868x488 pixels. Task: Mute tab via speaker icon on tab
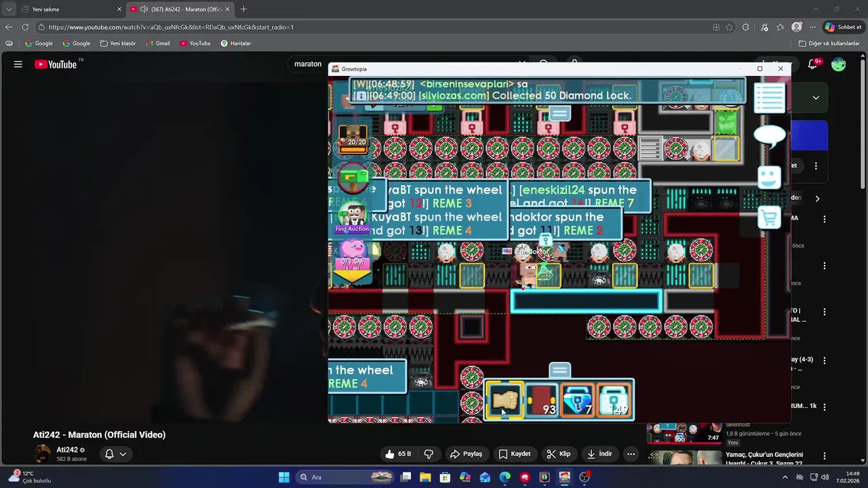[144, 9]
